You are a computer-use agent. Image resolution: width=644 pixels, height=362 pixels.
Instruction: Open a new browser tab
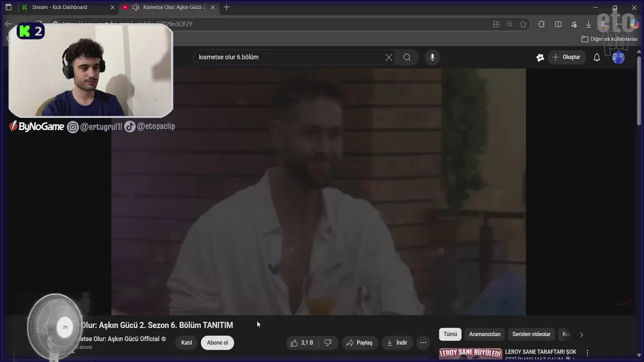click(226, 7)
